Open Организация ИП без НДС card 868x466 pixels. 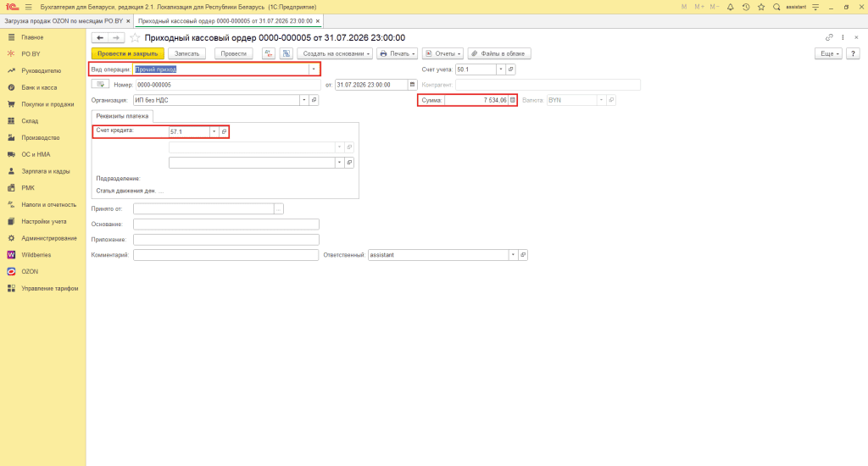coord(314,100)
